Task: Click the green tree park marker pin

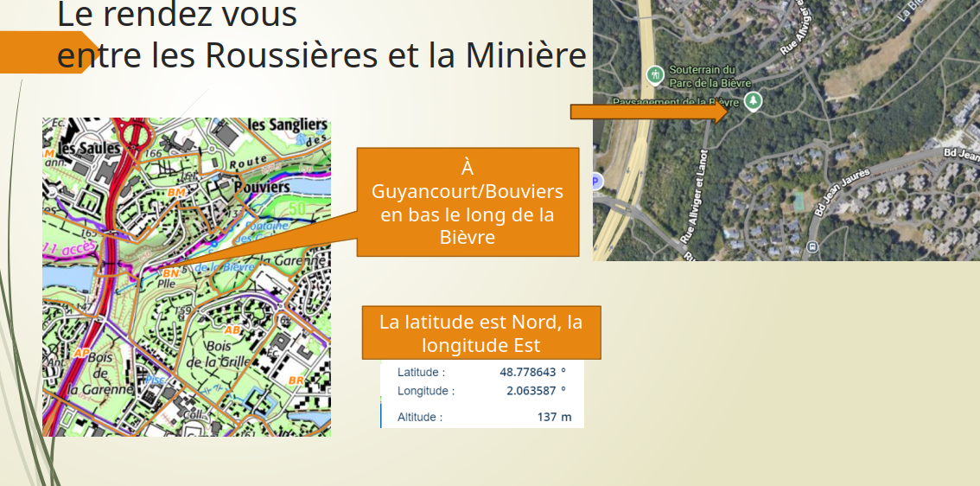Action: pyautogui.click(x=753, y=101)
